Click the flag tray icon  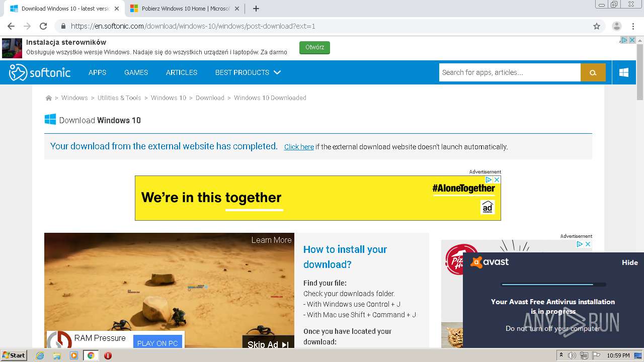596,355
